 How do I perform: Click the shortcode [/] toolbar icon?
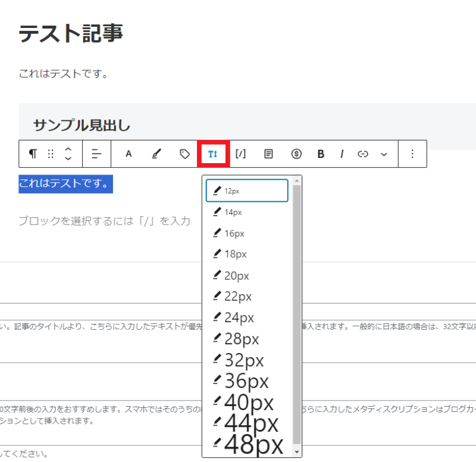tap(240, 154)
